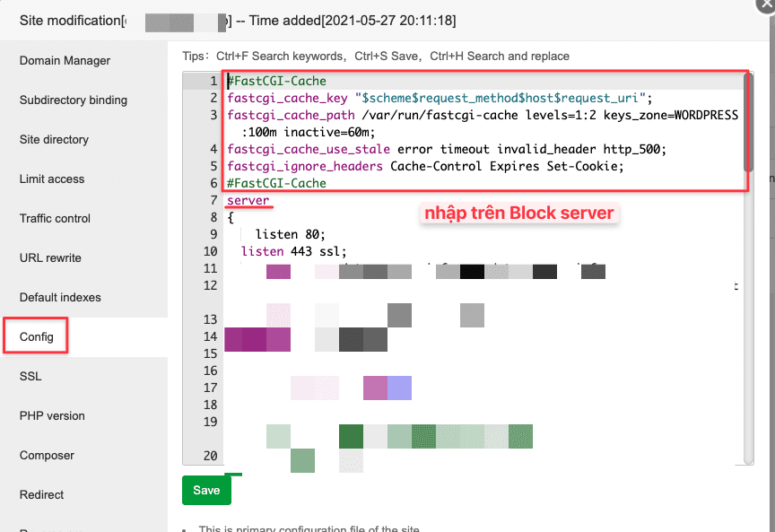
Task: Click the underlined server keyword on line 7
Action: coord(248,200)
